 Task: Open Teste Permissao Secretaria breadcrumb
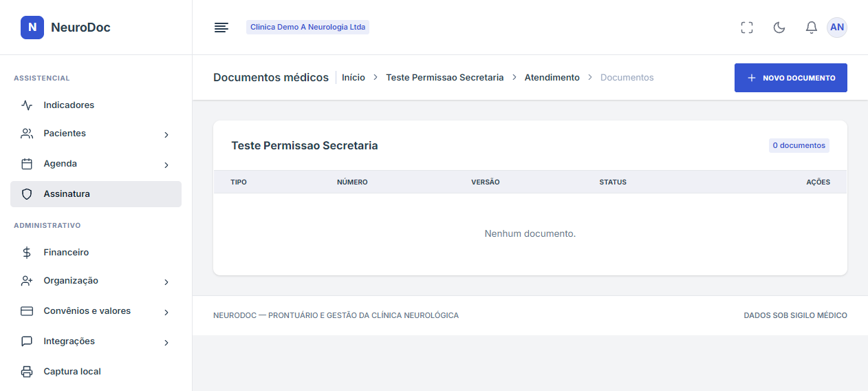[445, 78]
